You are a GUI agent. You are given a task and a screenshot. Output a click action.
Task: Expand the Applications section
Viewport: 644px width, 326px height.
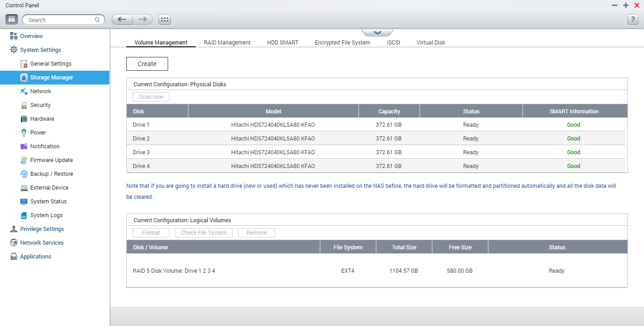tap(36, 257)
